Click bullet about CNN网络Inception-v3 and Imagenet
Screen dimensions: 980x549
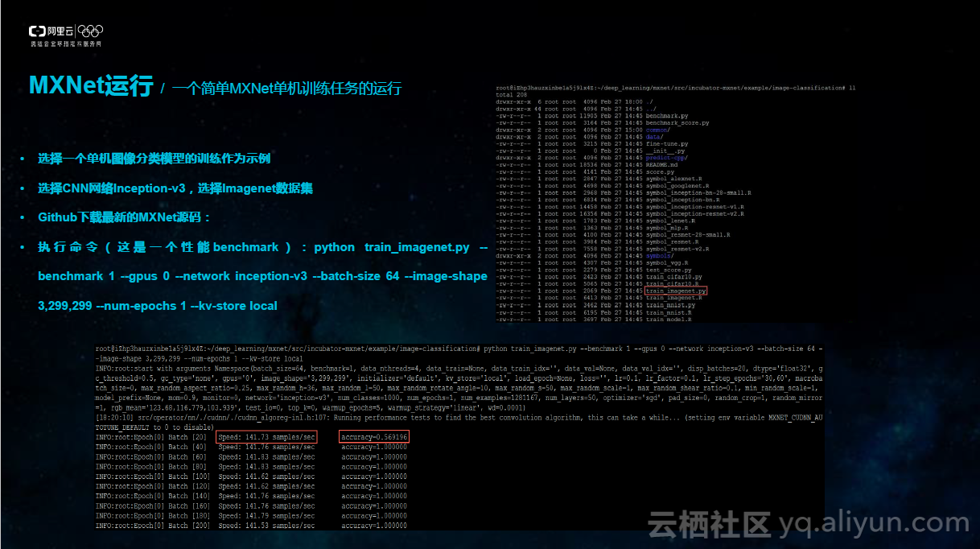coord(175,188)
